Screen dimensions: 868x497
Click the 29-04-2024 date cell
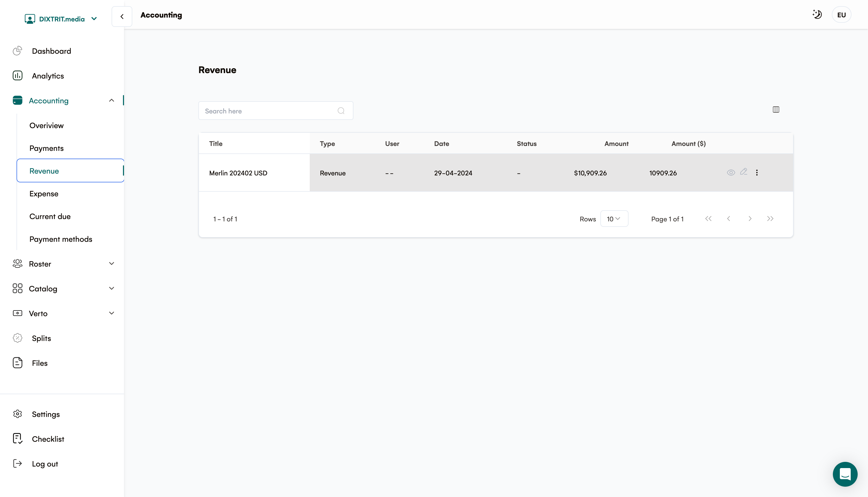[453, 173]
